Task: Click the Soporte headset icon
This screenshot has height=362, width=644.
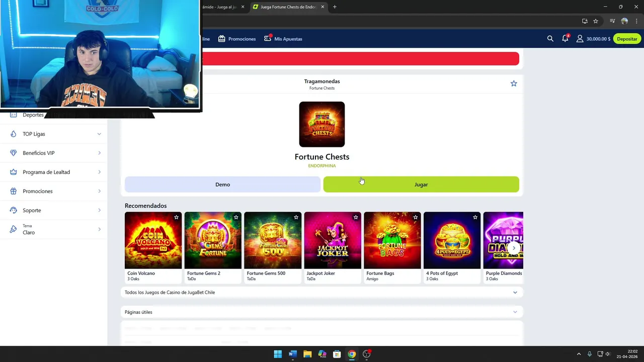Action: [x=13, y=210]
